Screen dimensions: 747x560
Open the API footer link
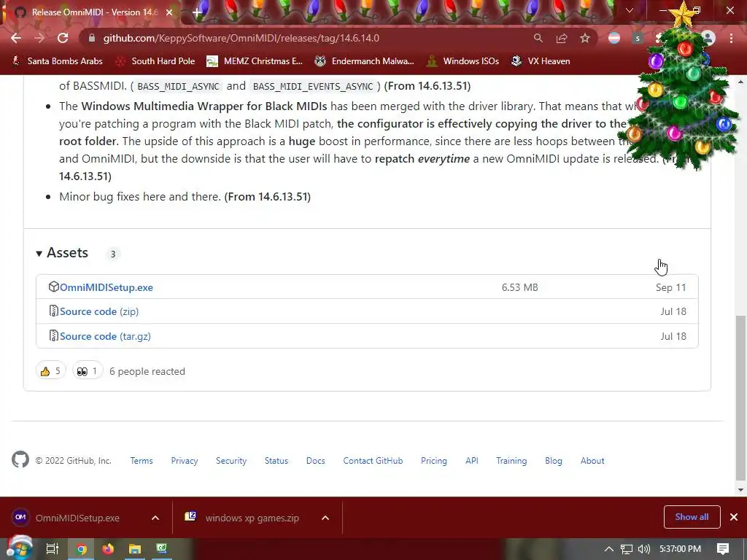pos(472,461)
